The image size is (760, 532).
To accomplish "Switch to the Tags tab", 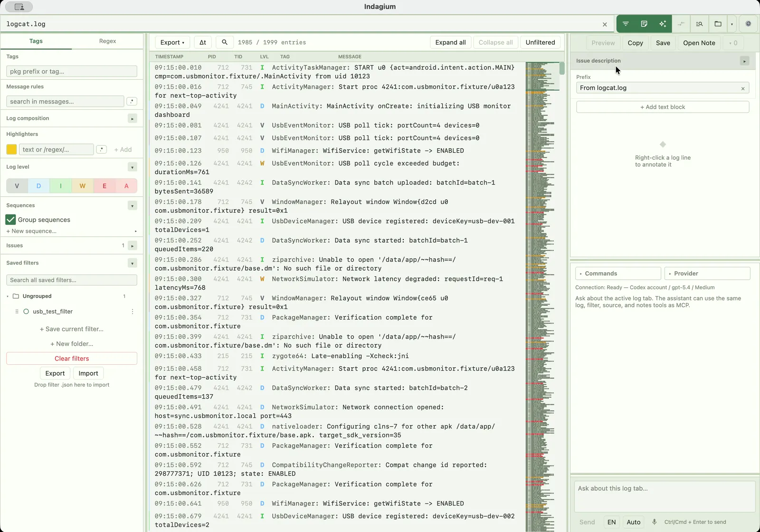I will 36,41.
